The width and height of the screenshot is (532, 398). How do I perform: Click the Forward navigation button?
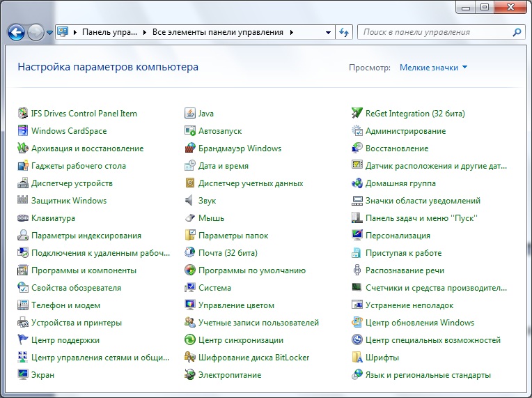point(36,33)
